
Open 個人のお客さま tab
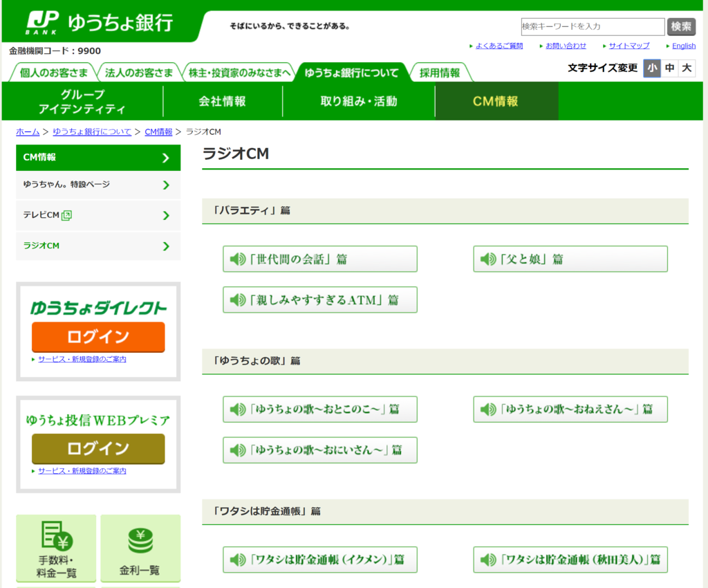(x=53, y=72)
